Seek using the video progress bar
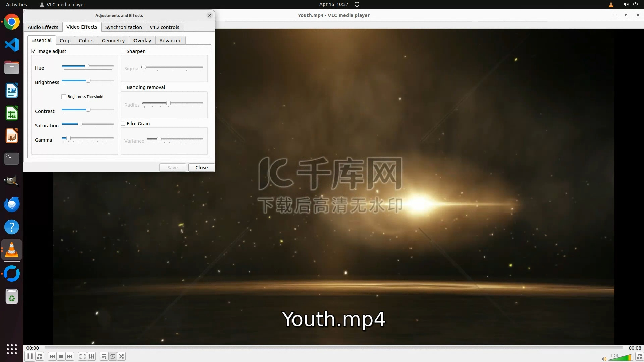The width and height of the screenshot is (644, 362). coord(333,348)
